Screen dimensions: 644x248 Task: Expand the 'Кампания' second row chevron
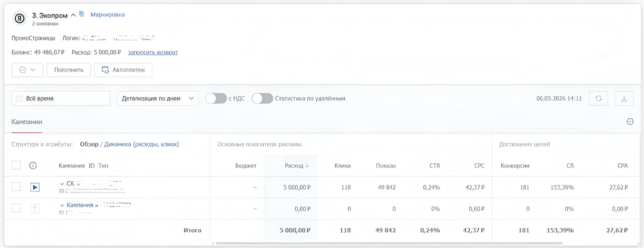(x=62, y=205)
